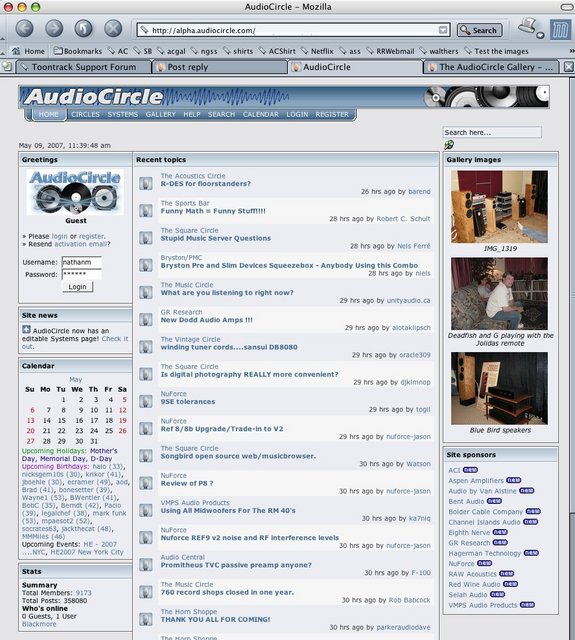Expand the site news plus icon
The width and height of the screenshot is (575, 640).
pyautogui.click(x=26, y=329)
